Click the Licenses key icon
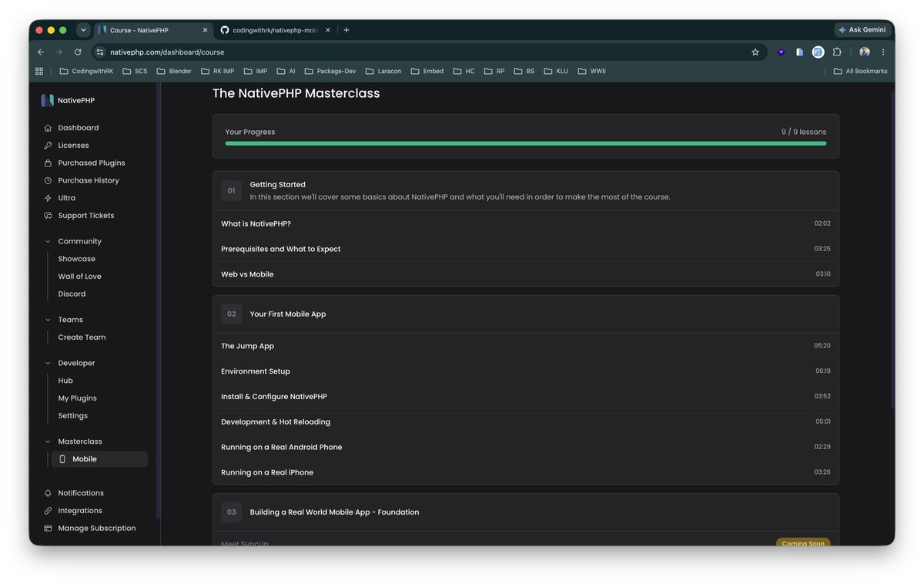Viewport: 924px width, 584px height. (48, 146)
